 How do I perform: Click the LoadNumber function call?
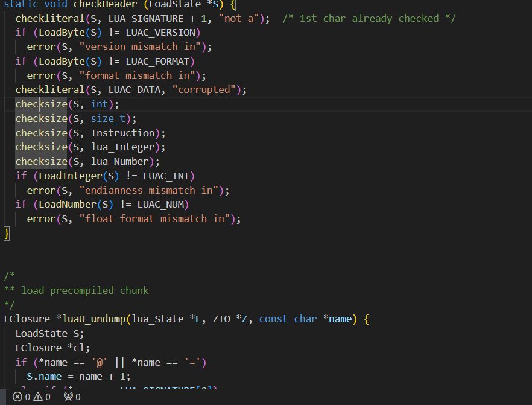pyautogui.click(x=68, y=205)
